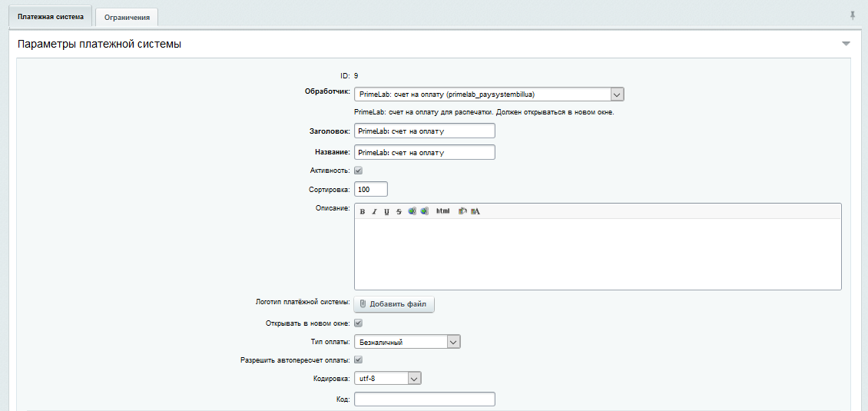Switch to the Ограничения tab
The image size is (868, 411).
pos(128,17)
